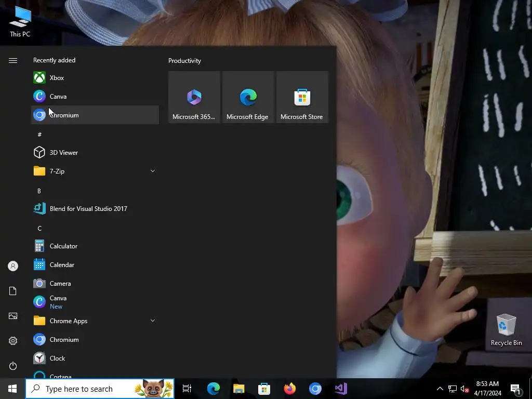532x399 pixels.
Task: Focus the Type here to search box
Action: [x=100, y=389]
